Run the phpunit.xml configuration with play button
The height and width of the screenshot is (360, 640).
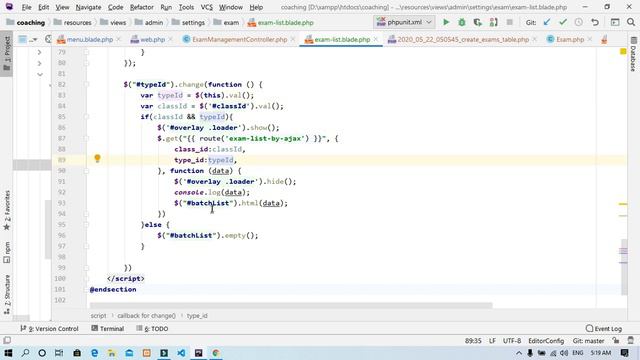pyautogui.click(x=446, y=22)
